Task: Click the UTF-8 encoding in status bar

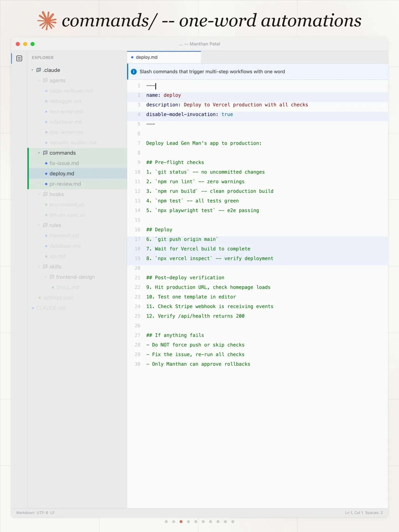Action: tap(42, 513)
